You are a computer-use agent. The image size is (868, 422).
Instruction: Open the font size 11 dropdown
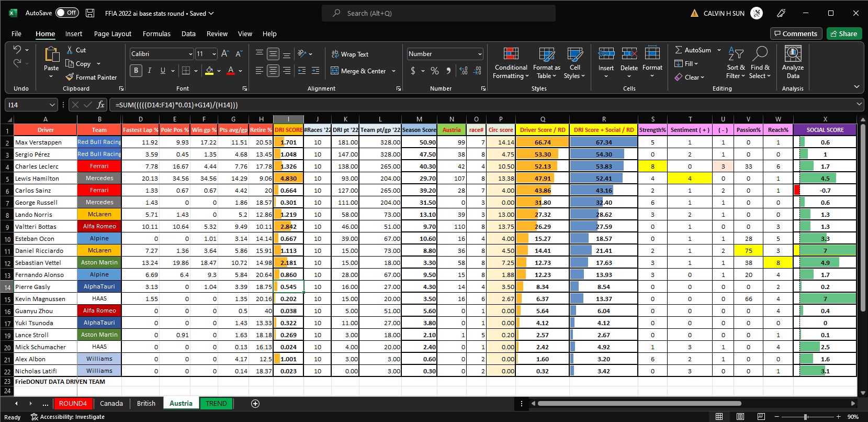click(x=214, y=54)
